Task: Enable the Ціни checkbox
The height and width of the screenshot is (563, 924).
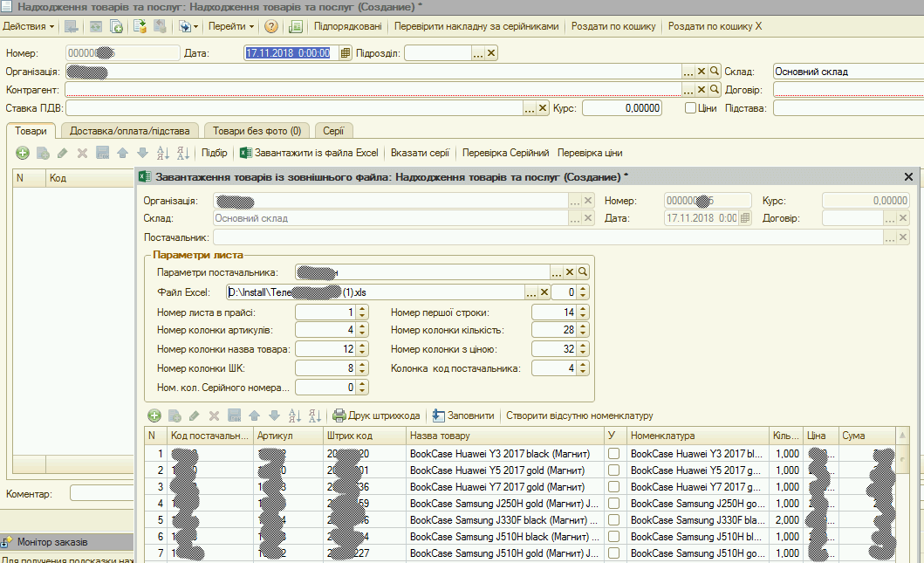Action: click(x=690, y=108)
